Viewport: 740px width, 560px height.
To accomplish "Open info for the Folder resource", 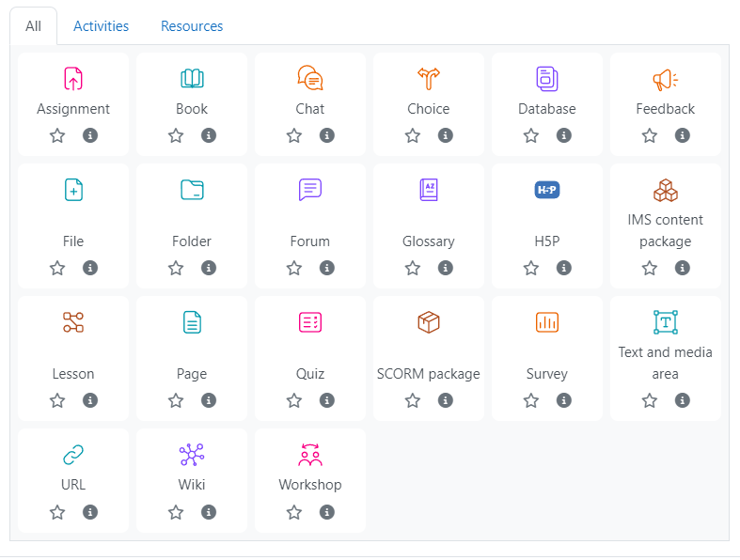I will point(209,269).
